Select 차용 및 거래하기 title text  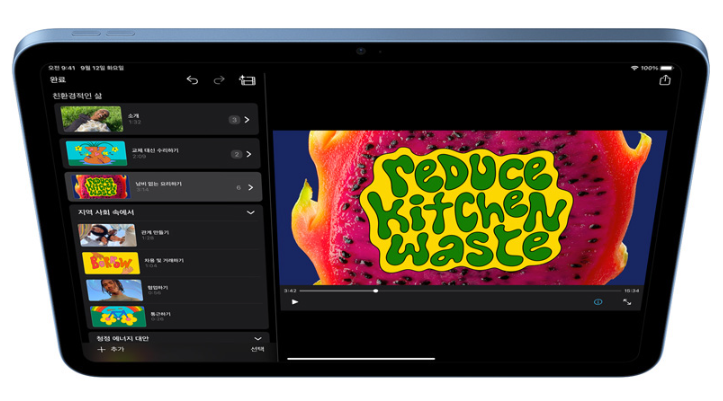164,260
